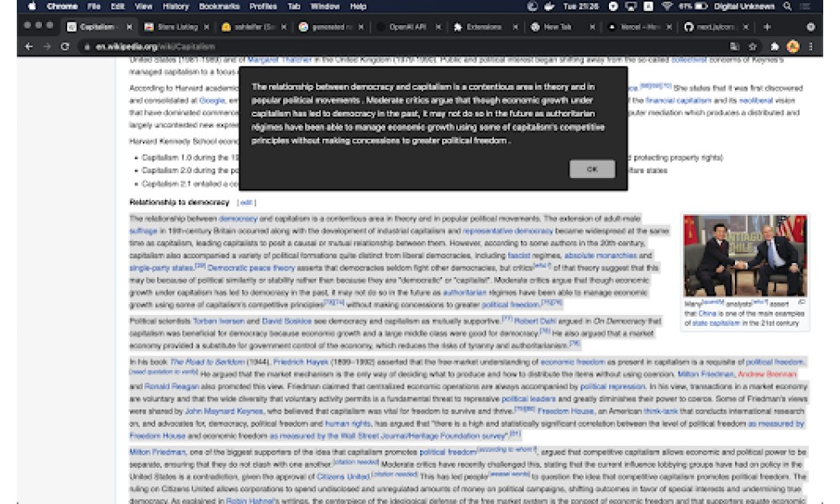Open the fascist link
Viewport: 840px width, 504px height.
(x=518, y=255)
